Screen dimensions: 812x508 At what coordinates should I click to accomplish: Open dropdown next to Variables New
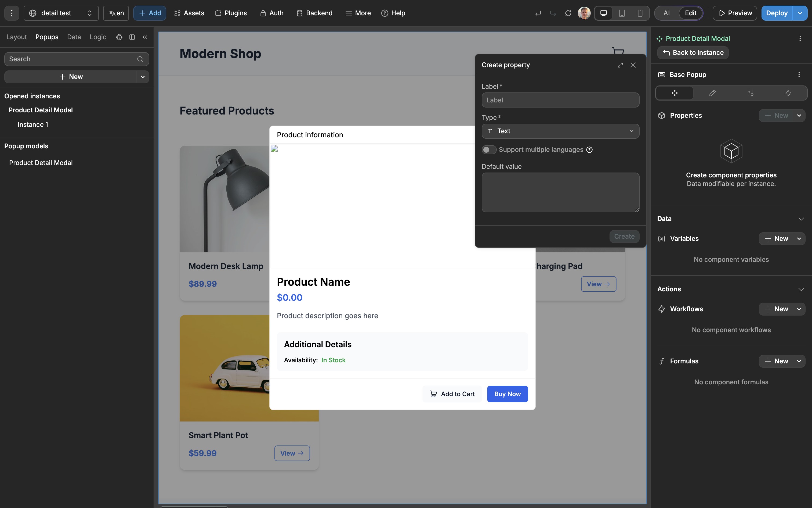tap(799, 239)
